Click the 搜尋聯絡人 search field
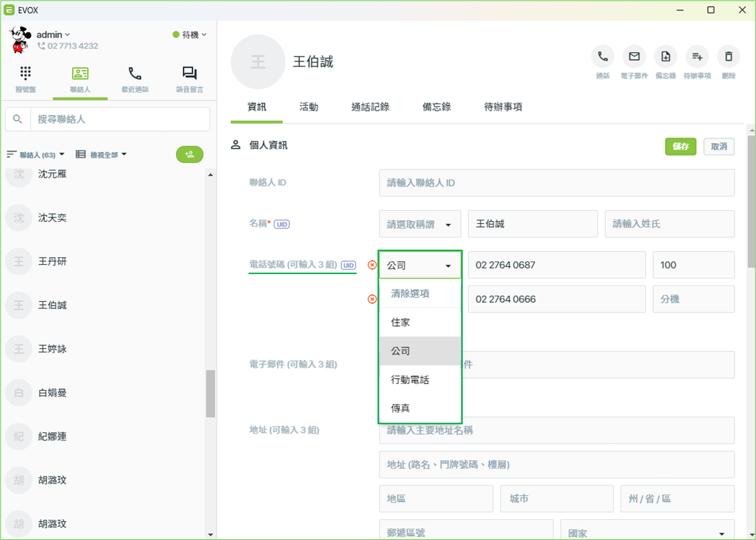 click(120, 119)
